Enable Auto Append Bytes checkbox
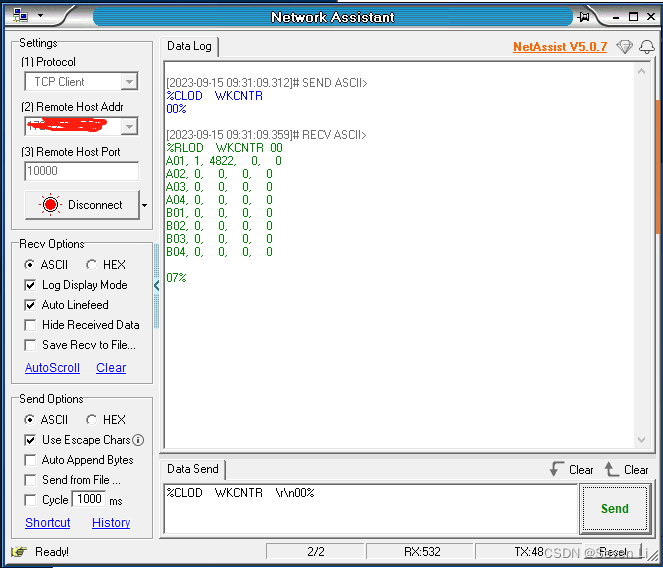663x568 pixels. point(30,460)
